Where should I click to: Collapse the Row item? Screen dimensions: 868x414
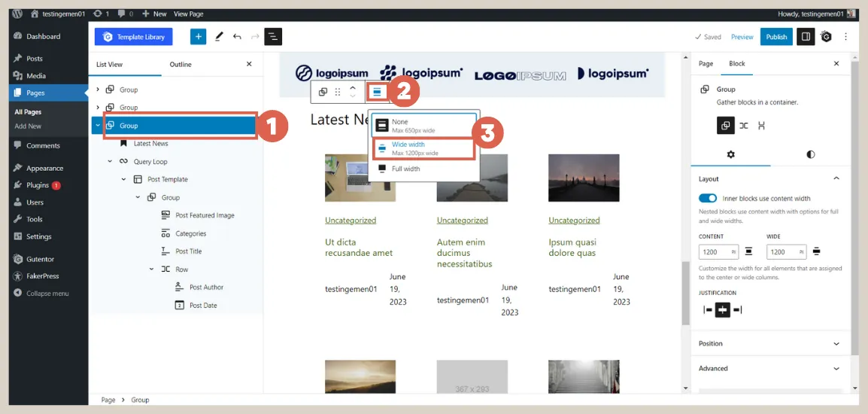[x=151, y=269]
